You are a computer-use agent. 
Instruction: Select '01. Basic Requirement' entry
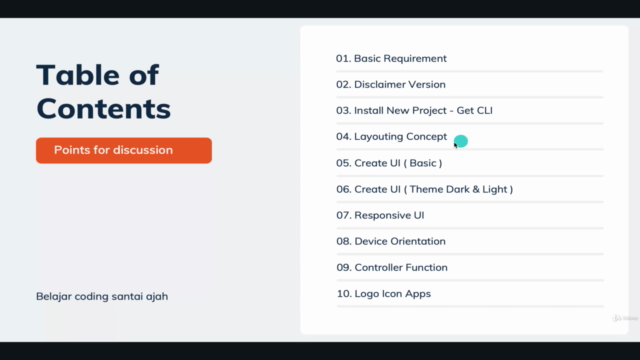coord(391,58)
